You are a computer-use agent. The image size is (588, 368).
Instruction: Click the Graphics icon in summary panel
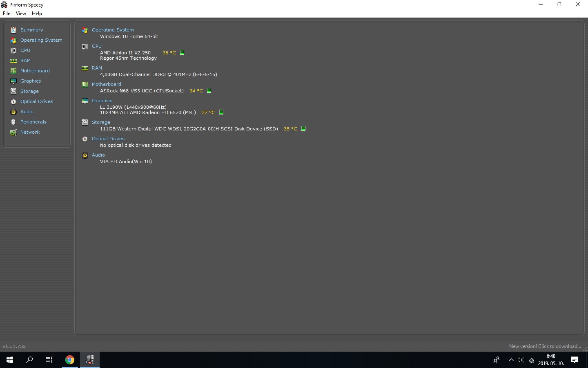point(85,101)
